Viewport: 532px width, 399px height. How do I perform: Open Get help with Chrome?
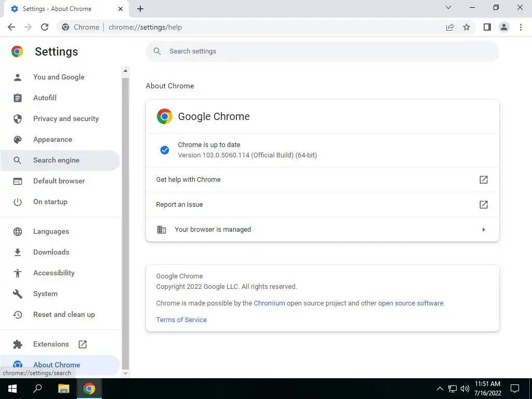(322, 179)
